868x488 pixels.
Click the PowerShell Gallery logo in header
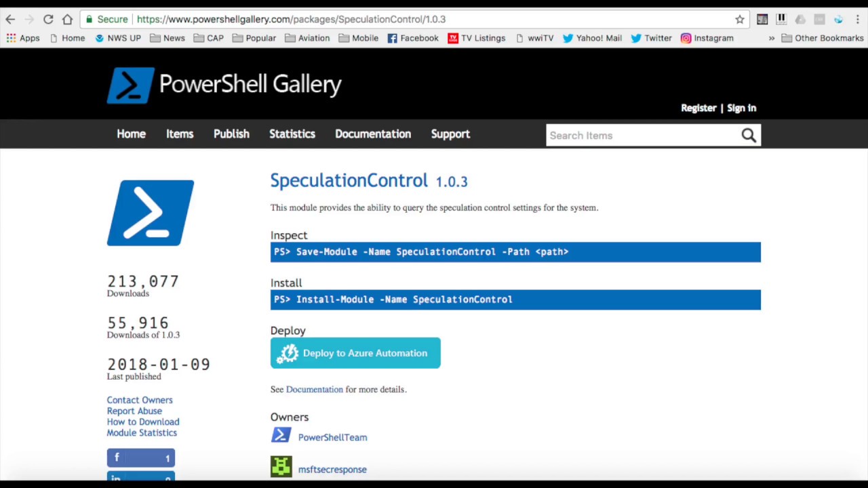click(x=224, y=85)
